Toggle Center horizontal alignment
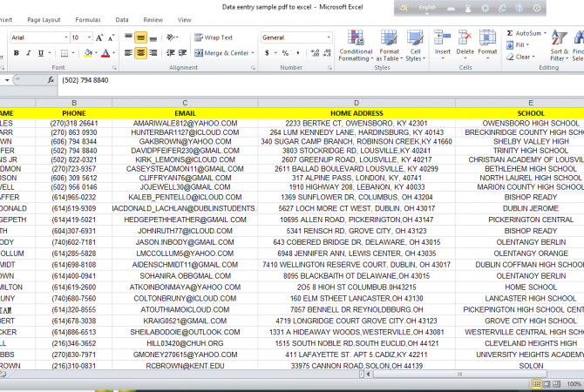 141,53
